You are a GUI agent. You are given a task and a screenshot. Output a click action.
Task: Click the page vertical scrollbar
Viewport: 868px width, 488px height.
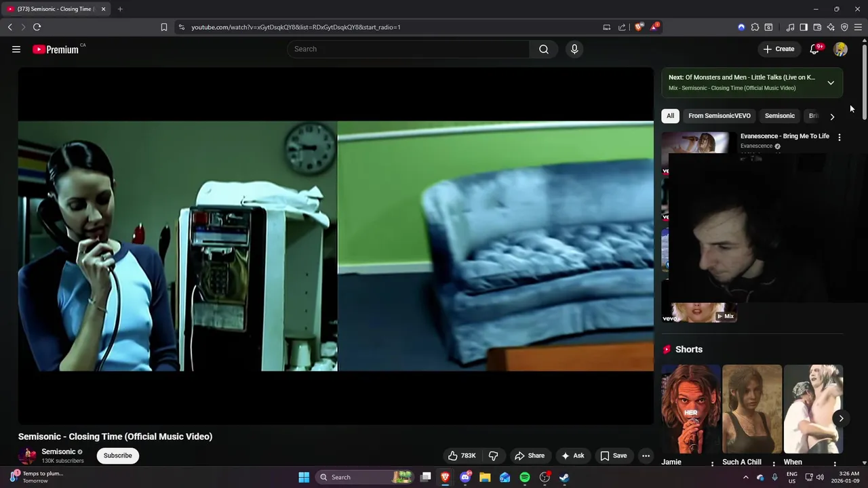(865, 81)
